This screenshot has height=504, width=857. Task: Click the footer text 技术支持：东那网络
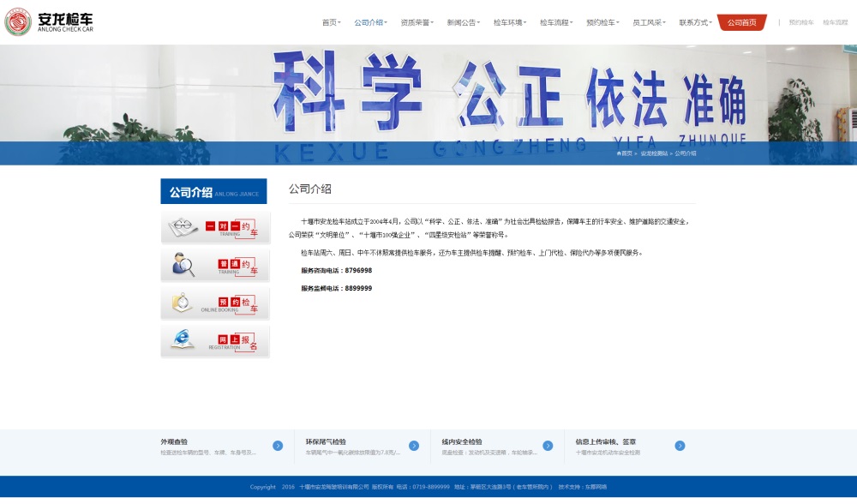coord(583,487)
